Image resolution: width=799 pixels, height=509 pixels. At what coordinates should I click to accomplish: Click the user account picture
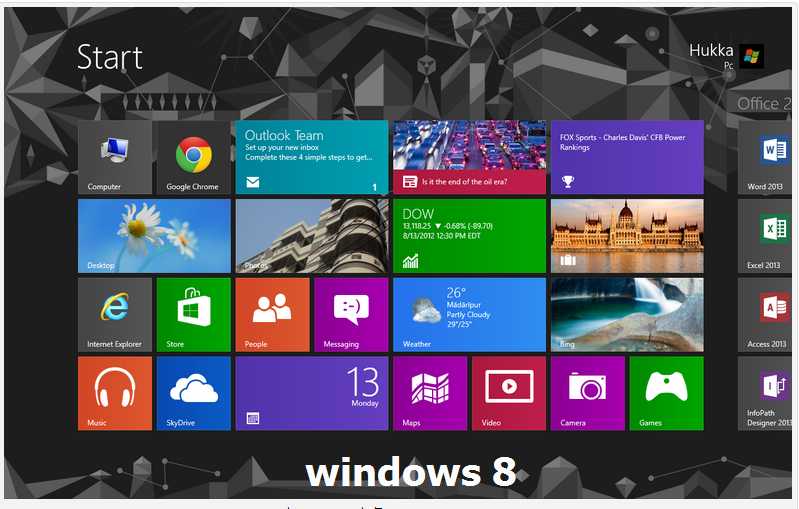[x=752, y=56]
